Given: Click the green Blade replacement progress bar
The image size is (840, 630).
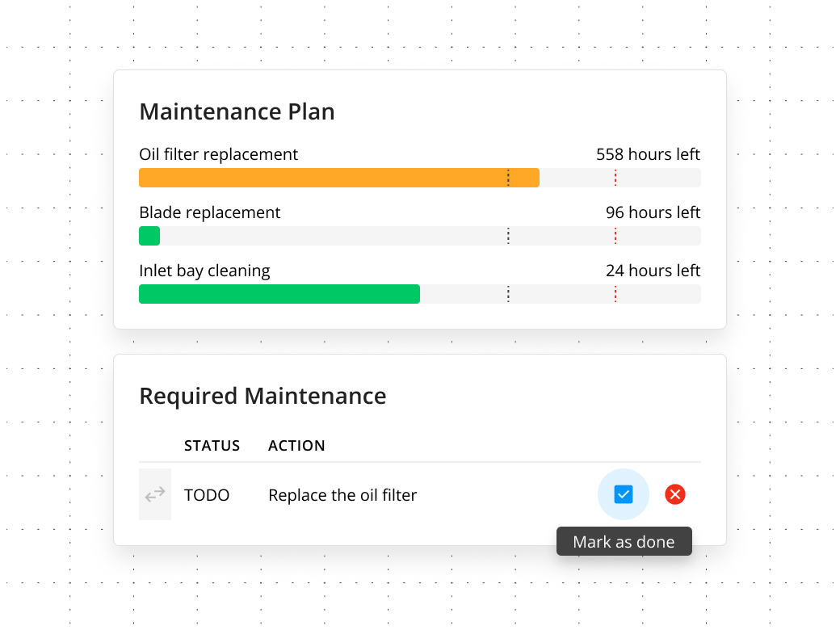Looking at the screenshot, I should coord(149,236).
